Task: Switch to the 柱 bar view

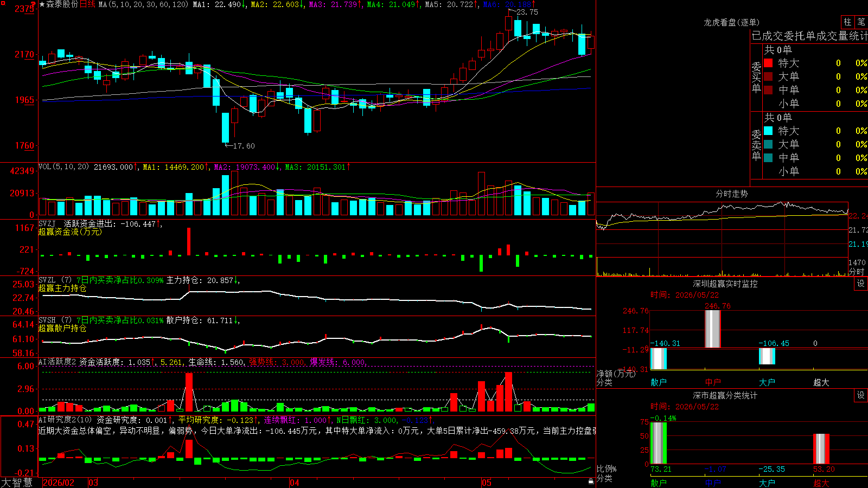Action: point(847,22)
